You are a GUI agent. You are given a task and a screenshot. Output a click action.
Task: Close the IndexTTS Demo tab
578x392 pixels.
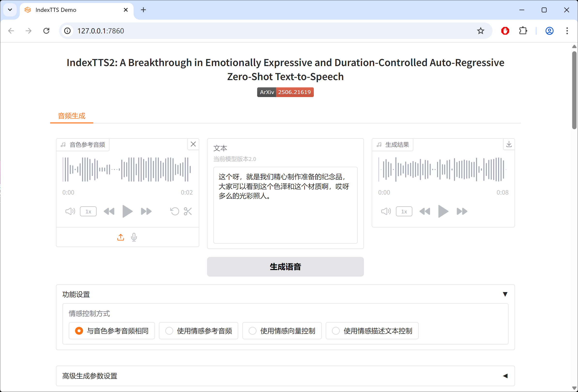[126, 10]
